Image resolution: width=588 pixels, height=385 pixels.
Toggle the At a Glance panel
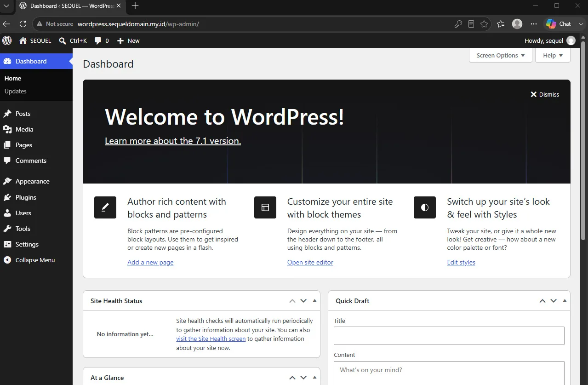point(314,378)
